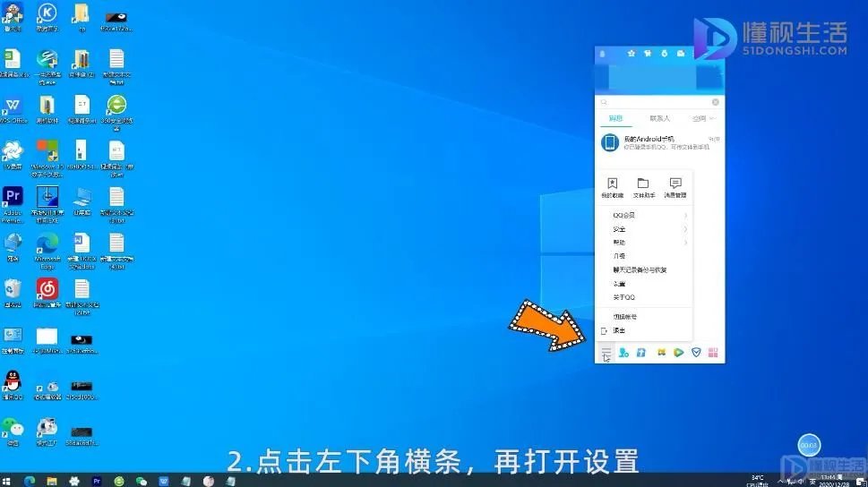The image size is (868, 487).
Task: Expand the 安全 submenu
Action: tap(644, 228)
